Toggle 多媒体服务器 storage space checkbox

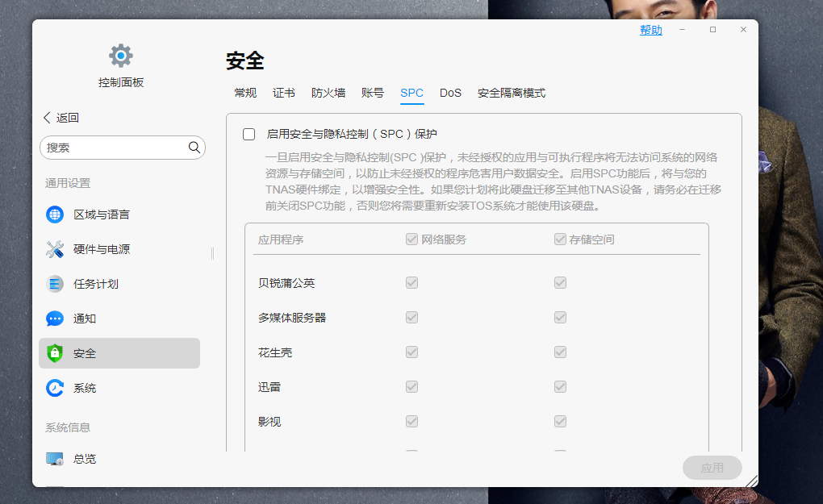pos(561,317)
